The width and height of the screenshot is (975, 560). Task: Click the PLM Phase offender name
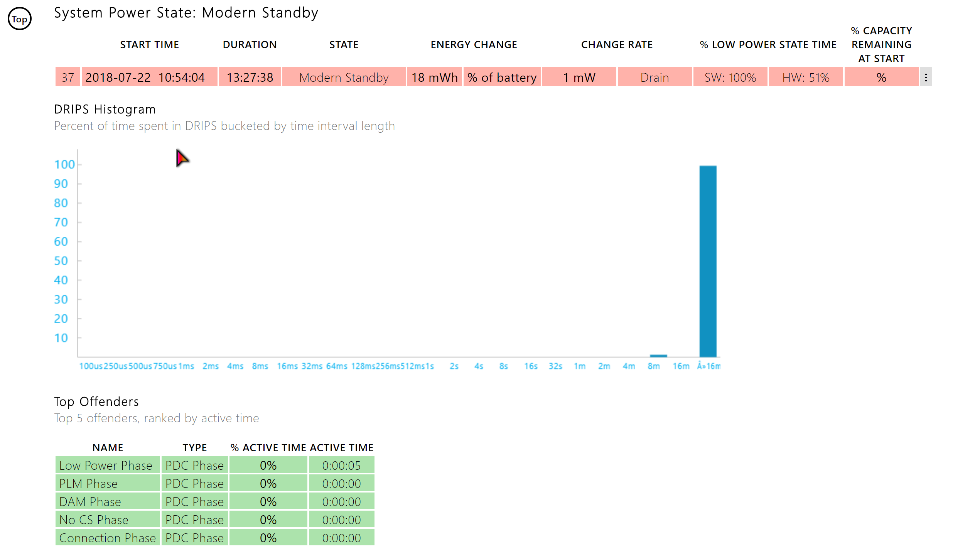[89, 484]
